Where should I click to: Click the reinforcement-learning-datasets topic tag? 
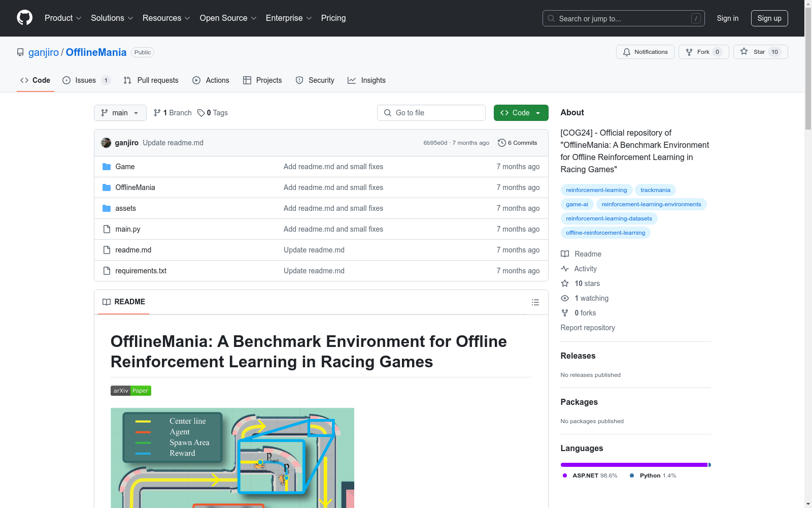pyautogui.click(x=609, y=218)
